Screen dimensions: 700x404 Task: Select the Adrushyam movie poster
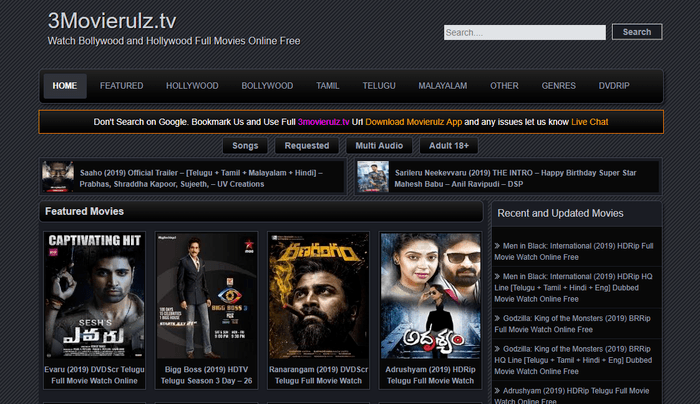click(x=430, y=296)
